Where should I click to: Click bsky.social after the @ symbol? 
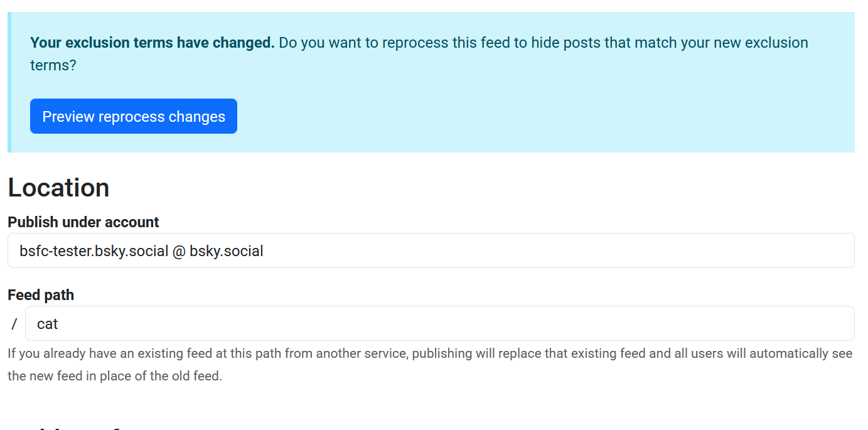point(227,251)
